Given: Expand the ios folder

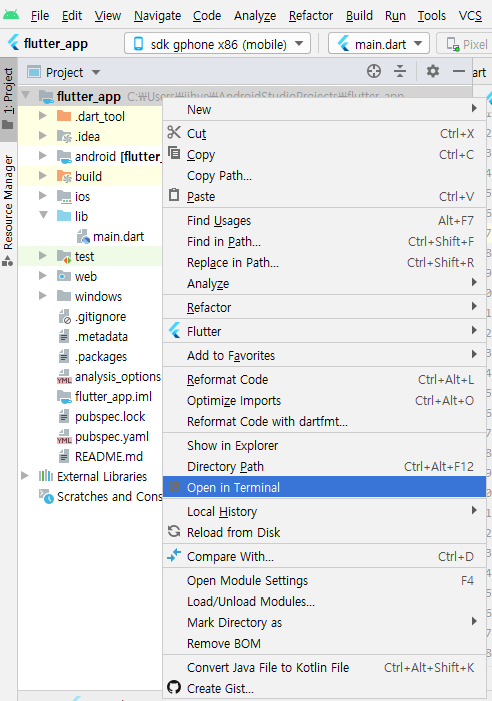Looking at the screenshot, I should [43, 195].
